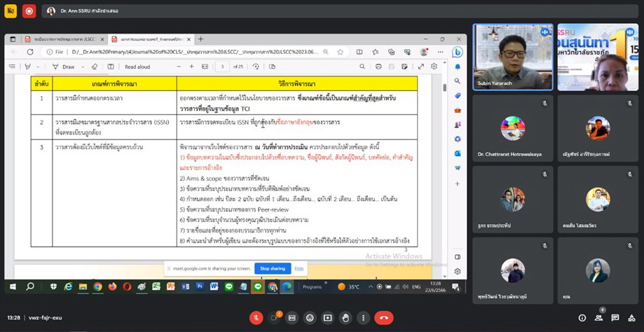Click the Stop sharing button
This screenshot has height=332, width=644.
(x=273, y=268)
